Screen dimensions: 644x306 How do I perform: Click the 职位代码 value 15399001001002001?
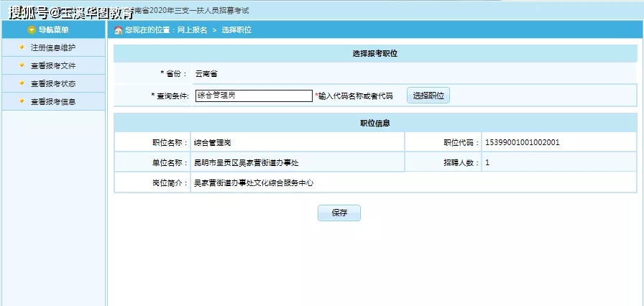click(522, 143)
